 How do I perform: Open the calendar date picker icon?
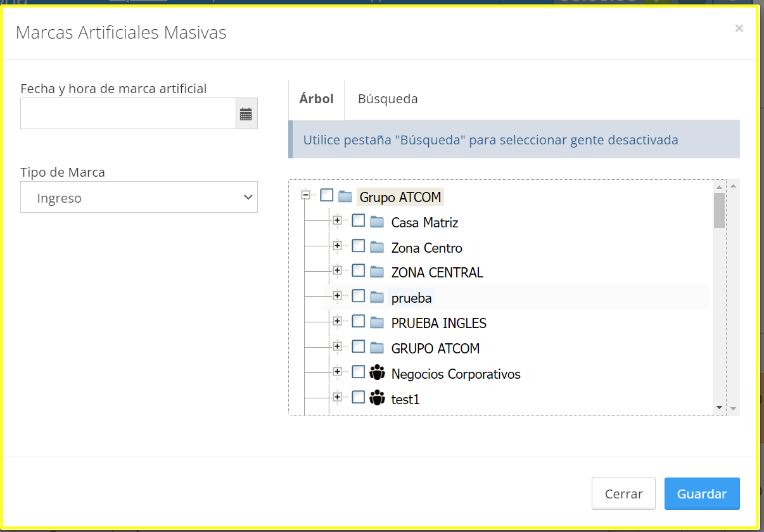point(246,114)
